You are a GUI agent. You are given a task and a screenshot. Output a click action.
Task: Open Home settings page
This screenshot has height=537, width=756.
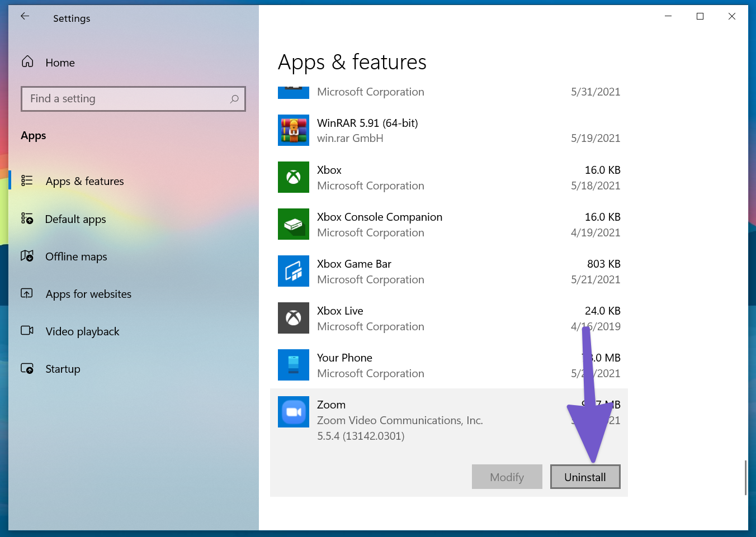point(60,63)
